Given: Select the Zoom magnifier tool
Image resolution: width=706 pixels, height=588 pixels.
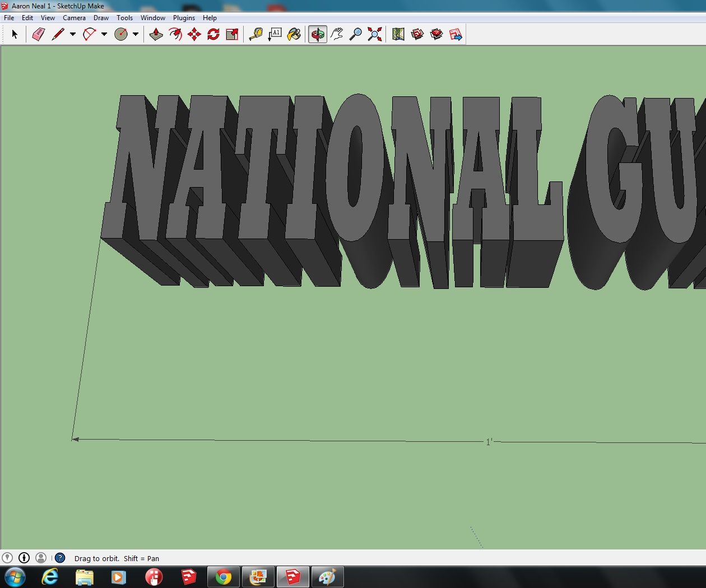Looking at the screenshot, I should pos(355,34).
